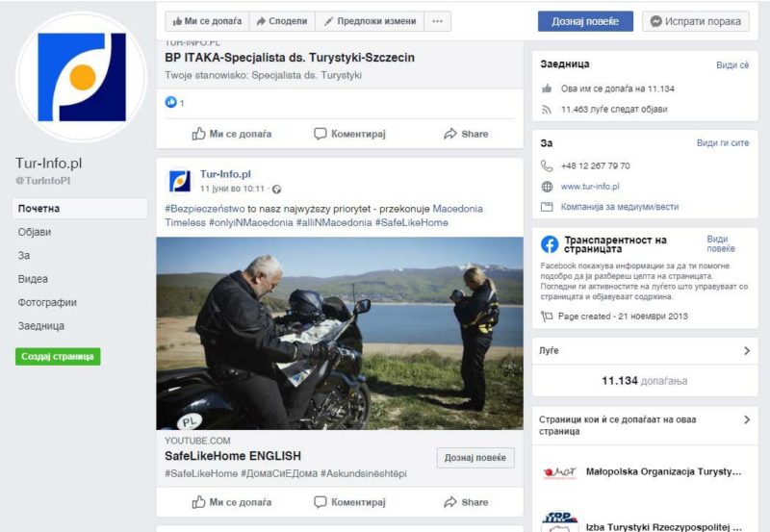Screen dimensions: 770x532
Task: Click the flag icon beside 'Page created'
Action: pyautogui.click(x=547, y=317)
